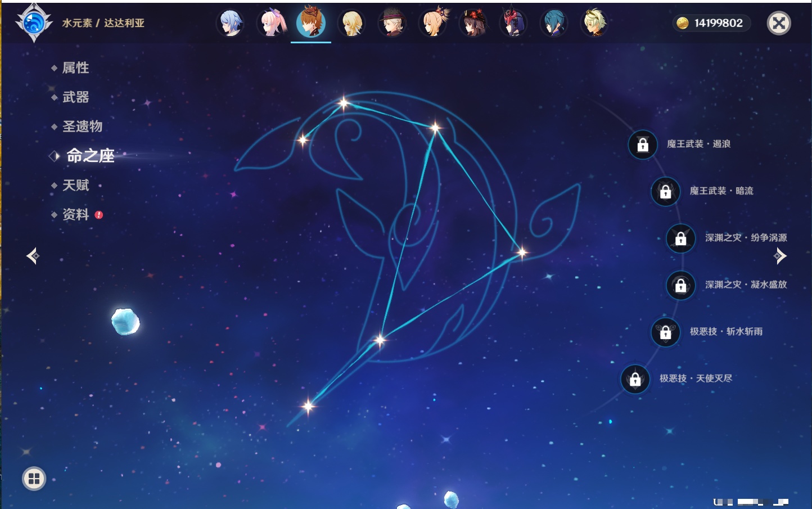Open the grid character list button
The image size is (812, 509).
[34, 479]
